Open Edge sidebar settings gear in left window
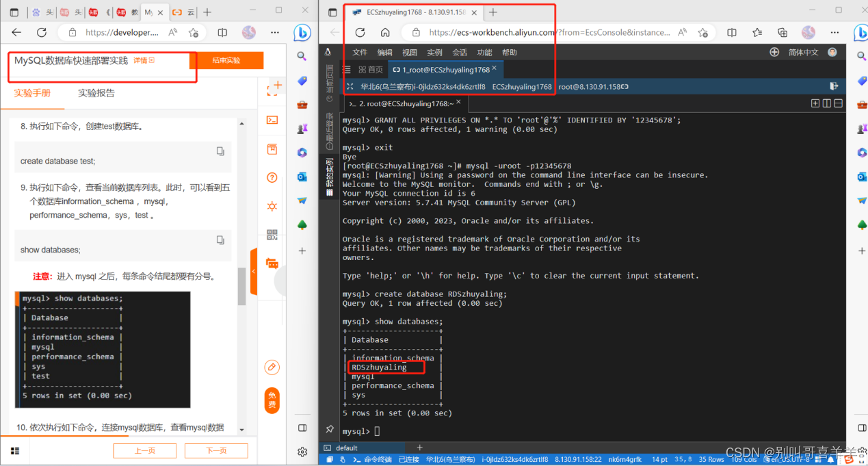The width and height of the screenshot is (868, 466). [302, 452]
